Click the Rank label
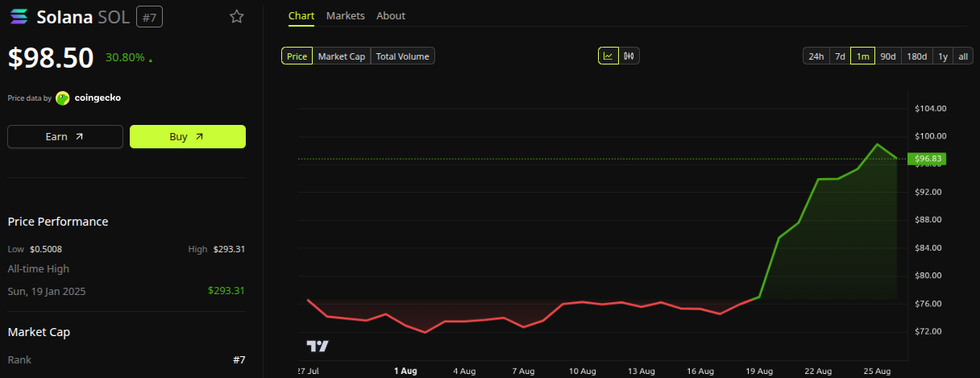This screenshot has height=378, width=980. click(19, 359)
